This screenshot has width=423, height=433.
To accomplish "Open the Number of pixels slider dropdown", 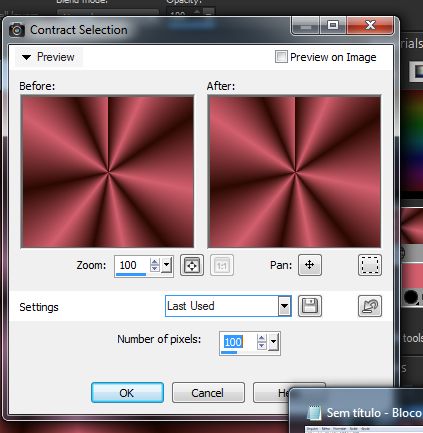I will [x=273, y=342].
